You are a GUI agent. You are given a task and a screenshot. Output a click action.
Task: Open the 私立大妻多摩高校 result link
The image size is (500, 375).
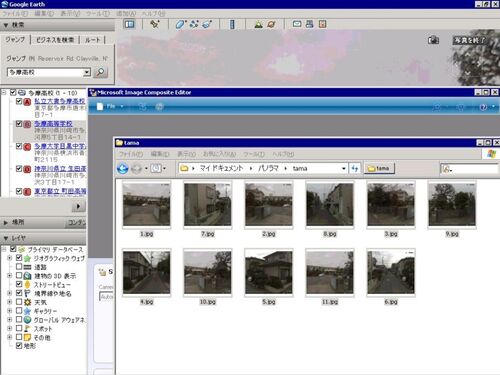pos(60,101)
